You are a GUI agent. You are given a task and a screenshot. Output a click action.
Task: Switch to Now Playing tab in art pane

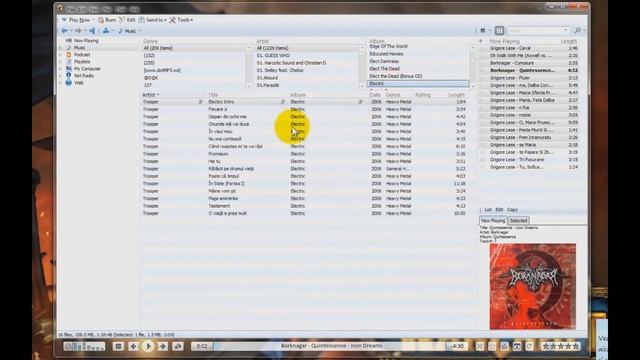[x=493, y=220]
